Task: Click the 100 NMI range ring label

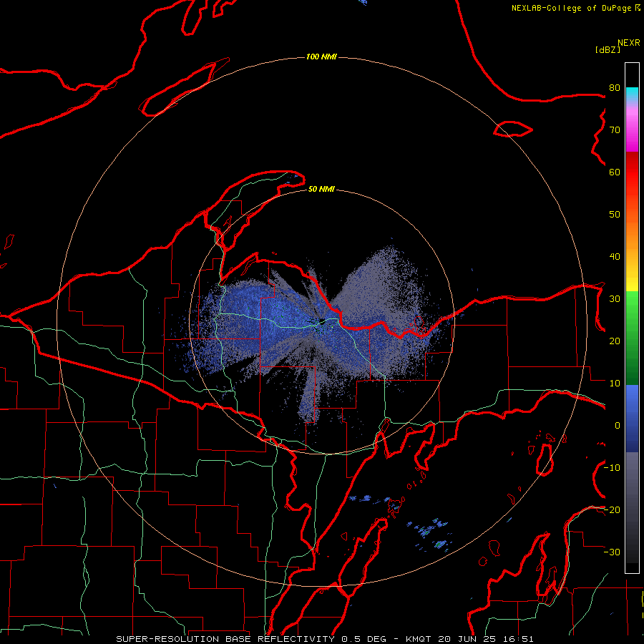Action: click(x=321, y=57)
